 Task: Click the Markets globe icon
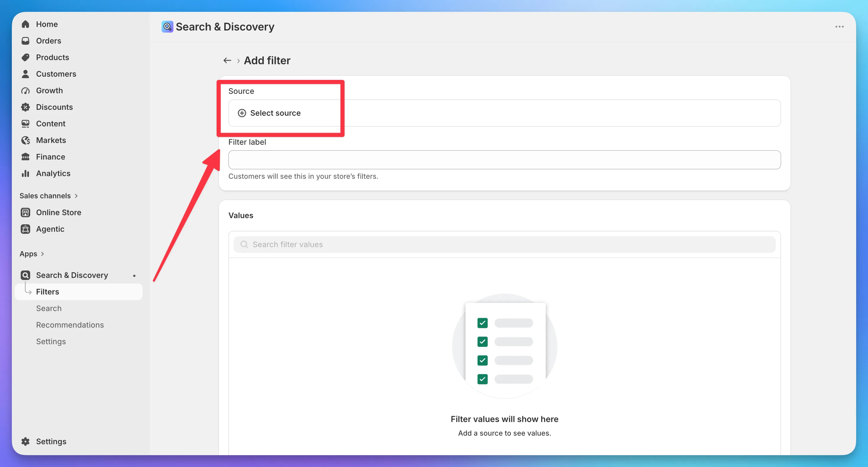[25, 140]
